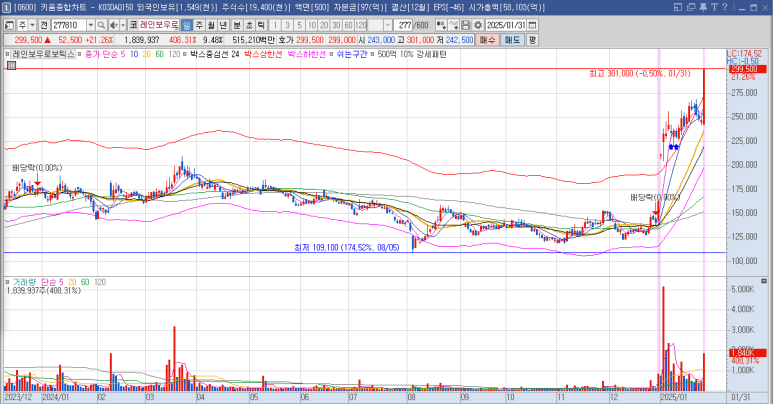Click the 매도 sell button
773x404 pixels.
[512, 40]
